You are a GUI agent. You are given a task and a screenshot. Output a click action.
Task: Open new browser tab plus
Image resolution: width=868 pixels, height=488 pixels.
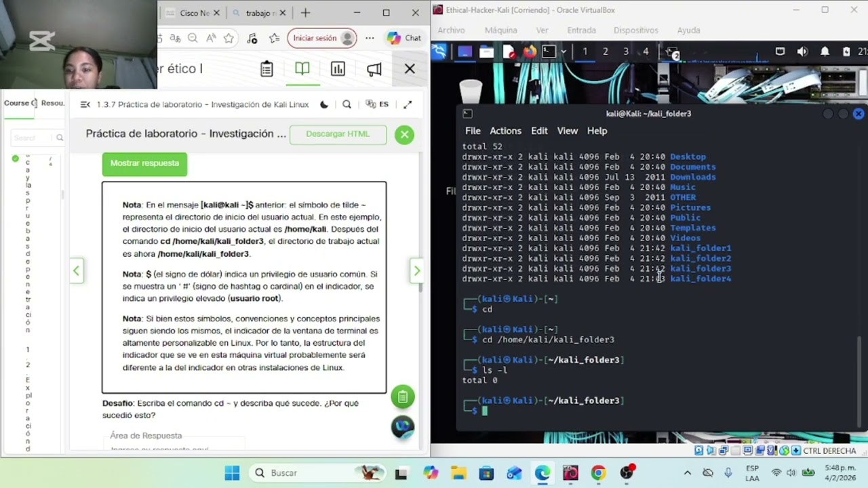tap(305, 13)
